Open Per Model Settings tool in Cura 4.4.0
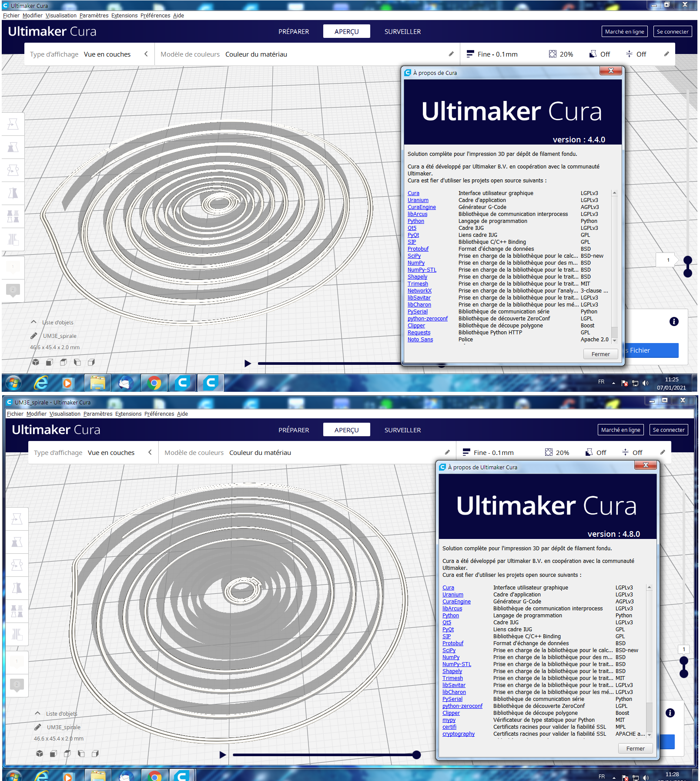The height and width of the screenshot is (781, 700). coord(13,216)
